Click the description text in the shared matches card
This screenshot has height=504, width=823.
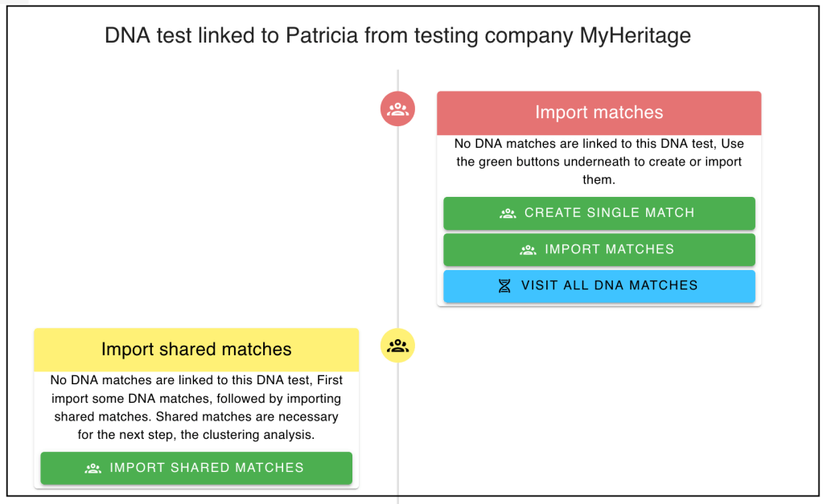point(196,407)
